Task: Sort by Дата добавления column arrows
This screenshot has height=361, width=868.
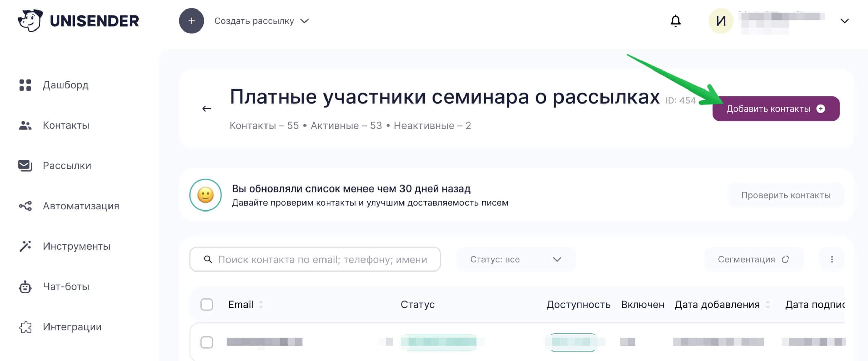Action: click(768, 305)
